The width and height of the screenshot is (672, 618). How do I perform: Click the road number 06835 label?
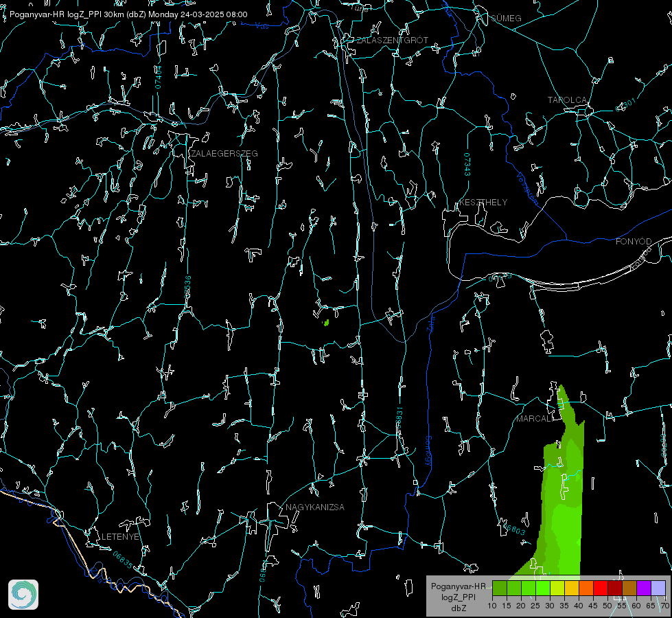[123, 560]
